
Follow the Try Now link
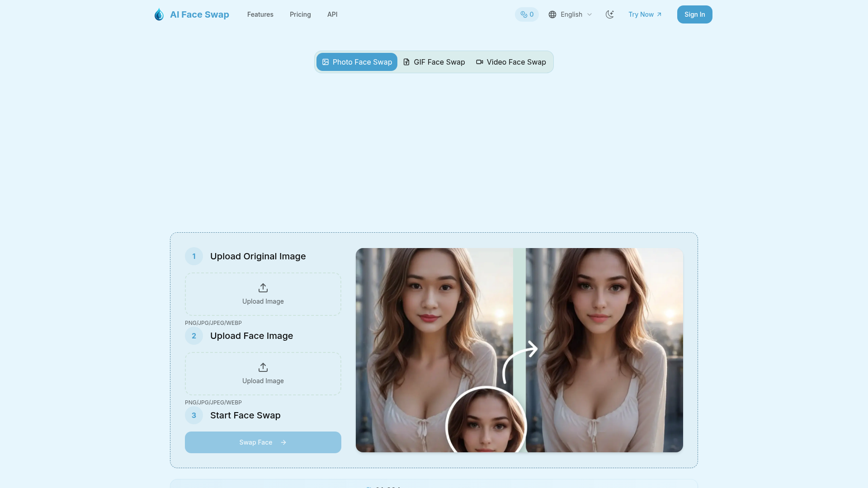(645, 14)
